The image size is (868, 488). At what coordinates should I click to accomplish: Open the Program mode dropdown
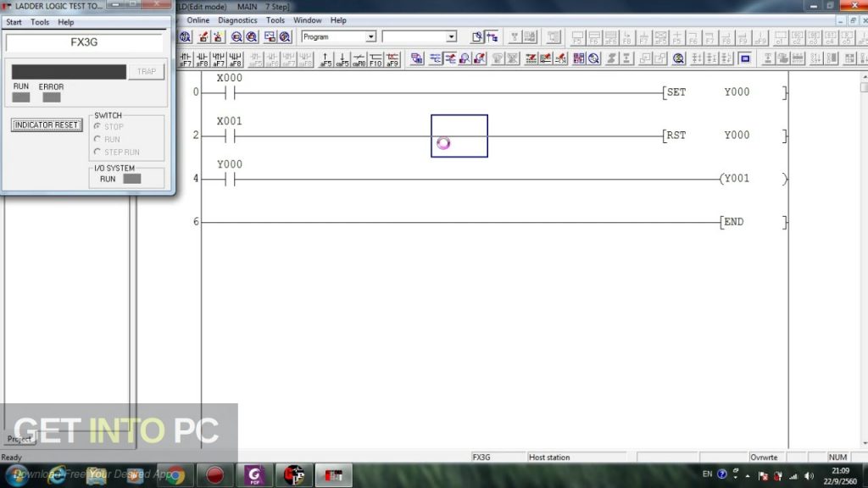pyautogui.click(x=371, y=37)
